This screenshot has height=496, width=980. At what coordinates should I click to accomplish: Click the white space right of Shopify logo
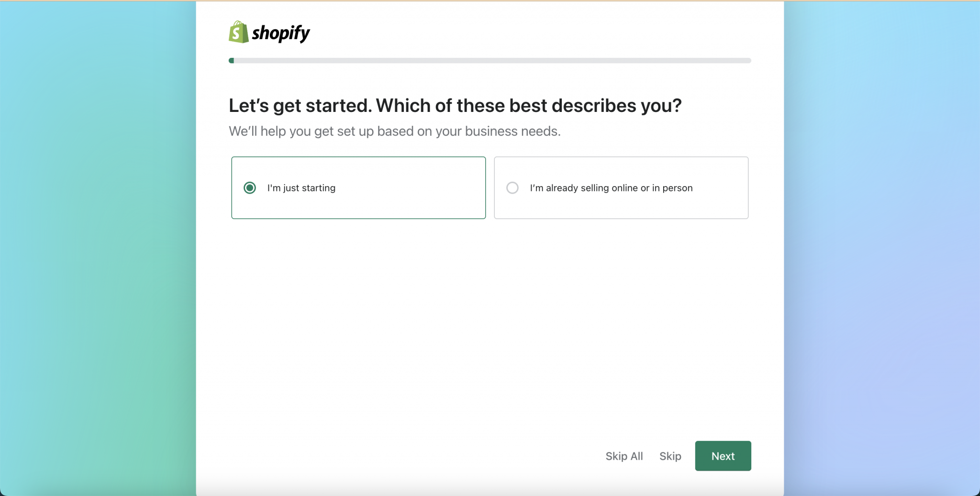pos(526,32)
